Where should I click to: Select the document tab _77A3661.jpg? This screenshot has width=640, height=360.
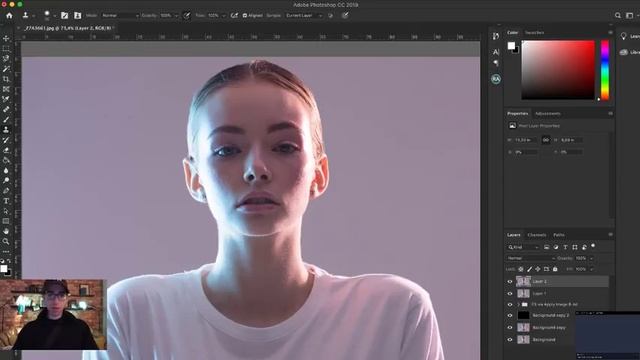coord(67,28)
